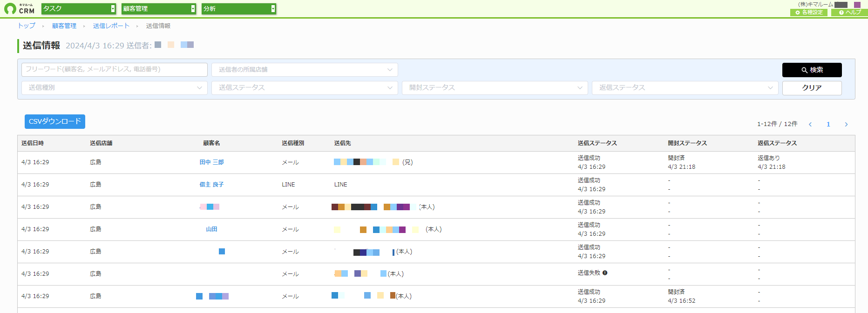Open the タスク menu dropdown

click(78, 8)
